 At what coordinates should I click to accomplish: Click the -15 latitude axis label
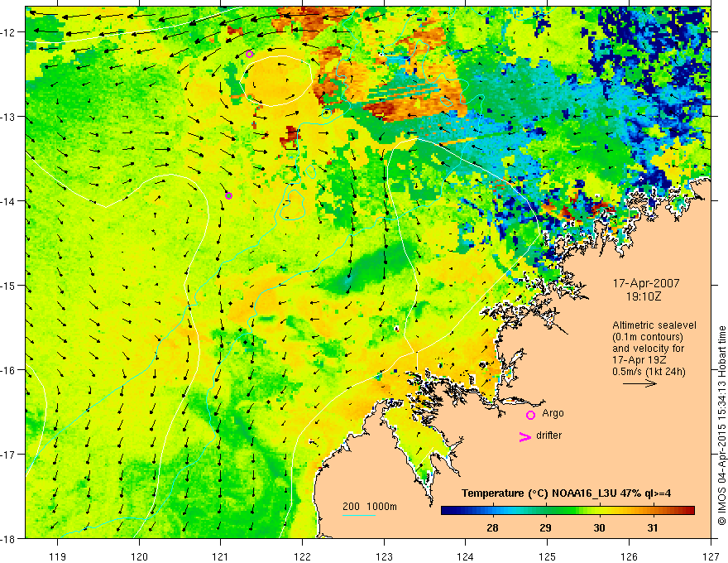pos(10,285)
